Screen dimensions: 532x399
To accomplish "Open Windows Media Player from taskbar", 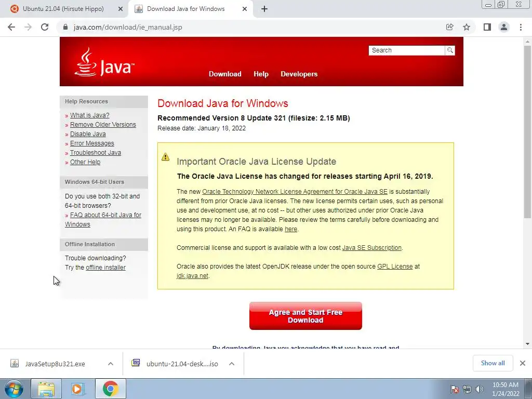I will [77, 389].
